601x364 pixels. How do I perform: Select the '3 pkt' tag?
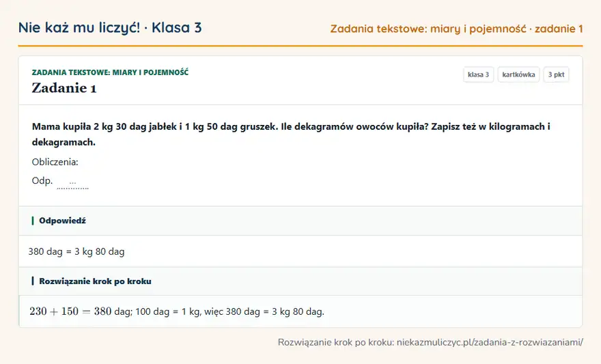pos(556,74)
